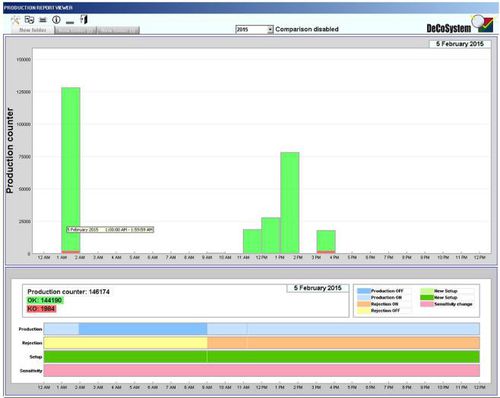The height and width of the screenshot is (398, 500).
Task: Click the Production OFF legend swatch
Action: (364, 291)
